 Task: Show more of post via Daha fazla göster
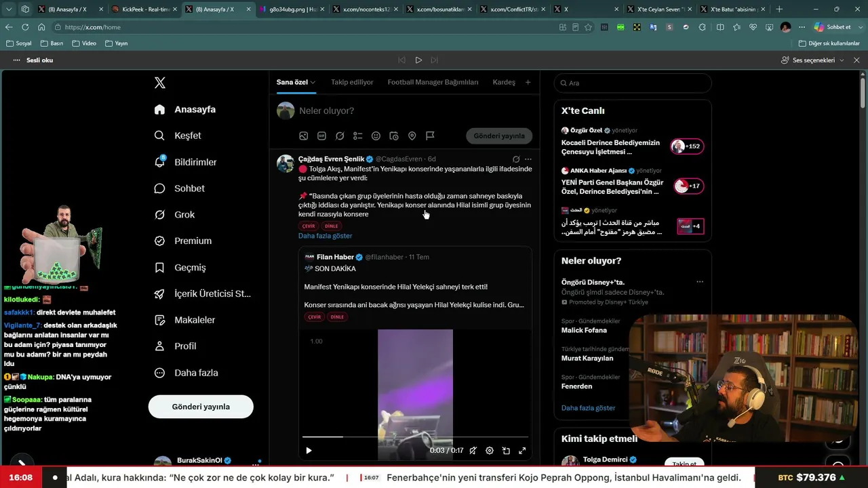[x=325, y=236]
